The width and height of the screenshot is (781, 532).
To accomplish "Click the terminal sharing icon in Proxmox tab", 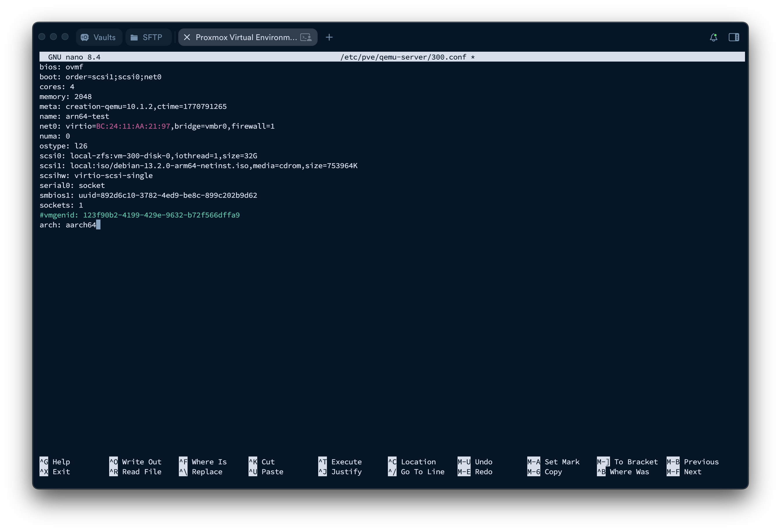I will pos(306,37).
